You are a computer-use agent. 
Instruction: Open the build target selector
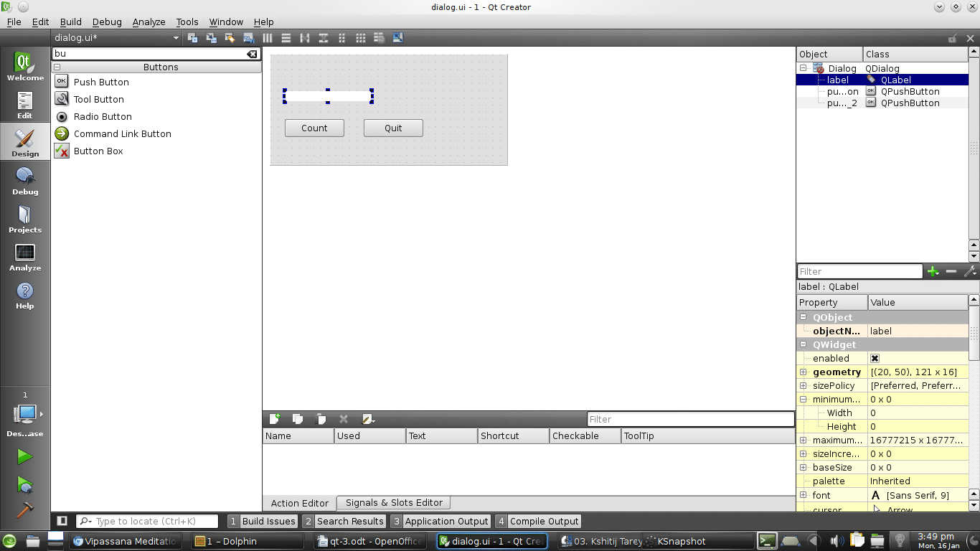click(25, 415)
